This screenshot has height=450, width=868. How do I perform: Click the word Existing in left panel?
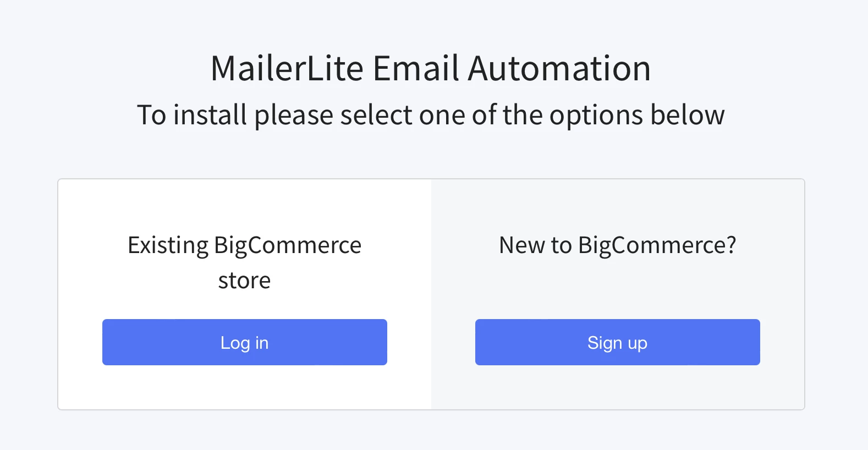[x=168, y=245]
